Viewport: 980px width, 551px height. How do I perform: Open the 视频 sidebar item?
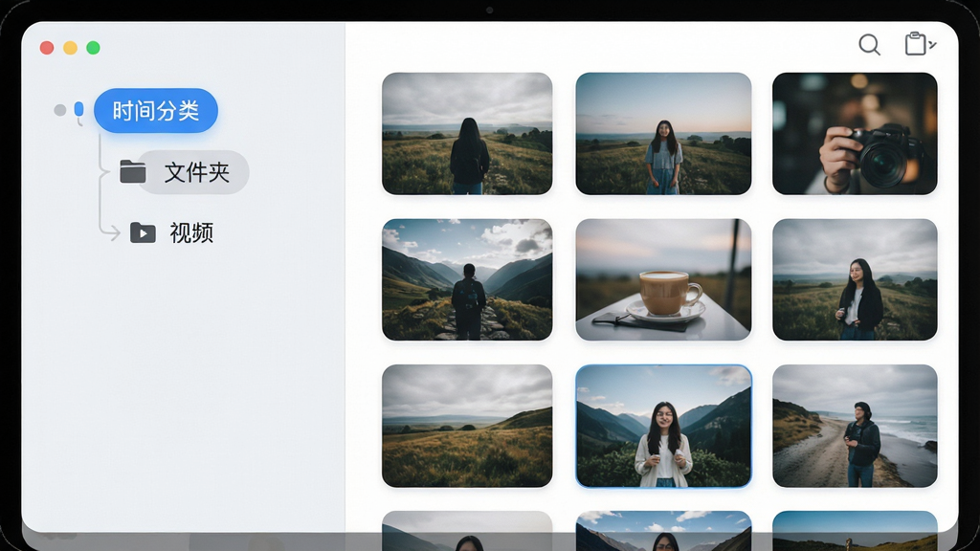(191, 233)
